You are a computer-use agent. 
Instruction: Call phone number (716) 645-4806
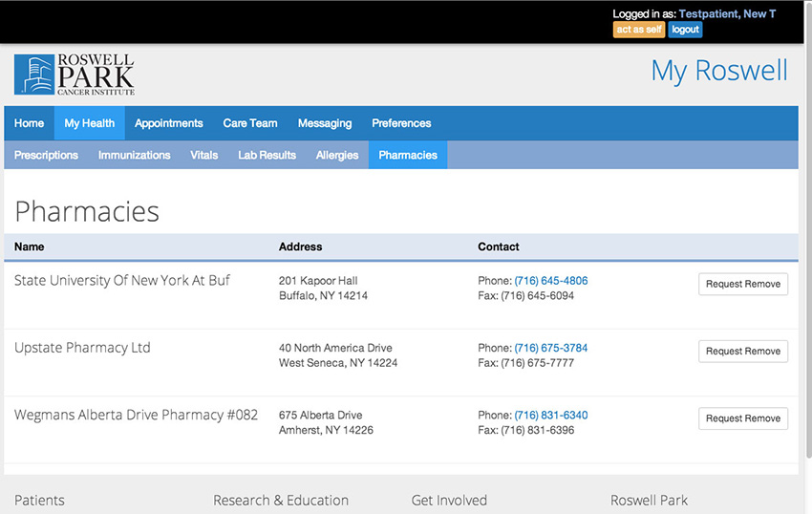(551, 281)
